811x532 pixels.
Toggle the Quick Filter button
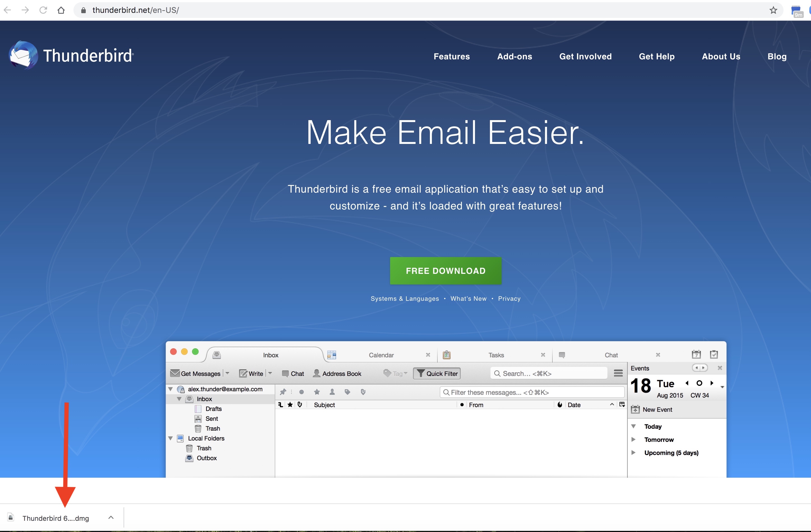[x=437, y=374]
